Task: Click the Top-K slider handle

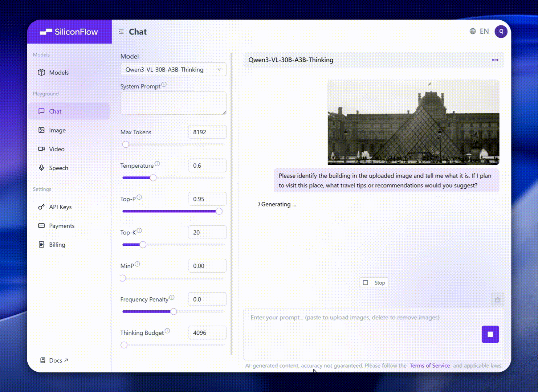Action: (143, 245)
